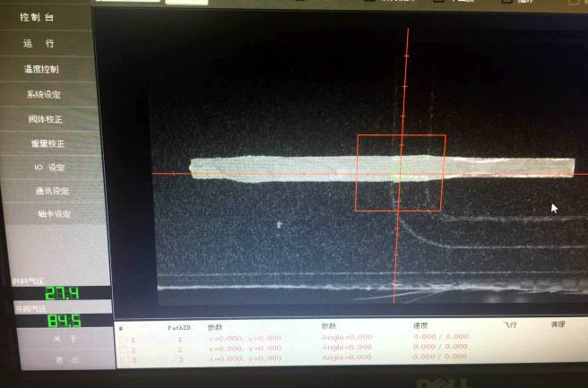Screen dimensions: 588x388
Task: Open 通讯设定 communication settings
Action: [52, 190]
